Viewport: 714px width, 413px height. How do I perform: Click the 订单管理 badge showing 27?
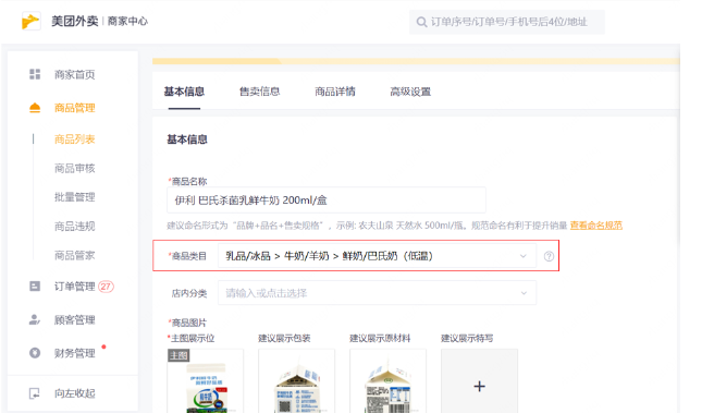106,286
